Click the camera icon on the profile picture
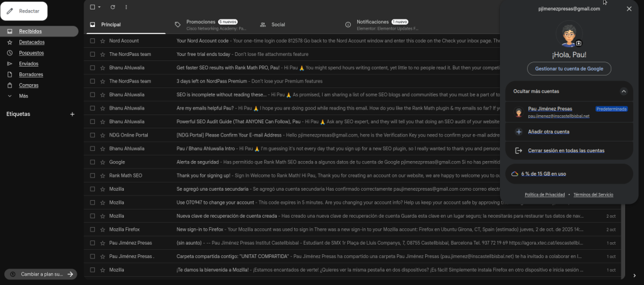This screenshot has height=285, width=644. point(579,43)
